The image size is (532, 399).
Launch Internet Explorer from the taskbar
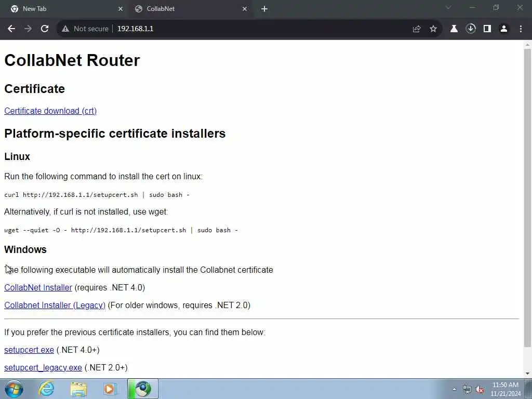46,389
